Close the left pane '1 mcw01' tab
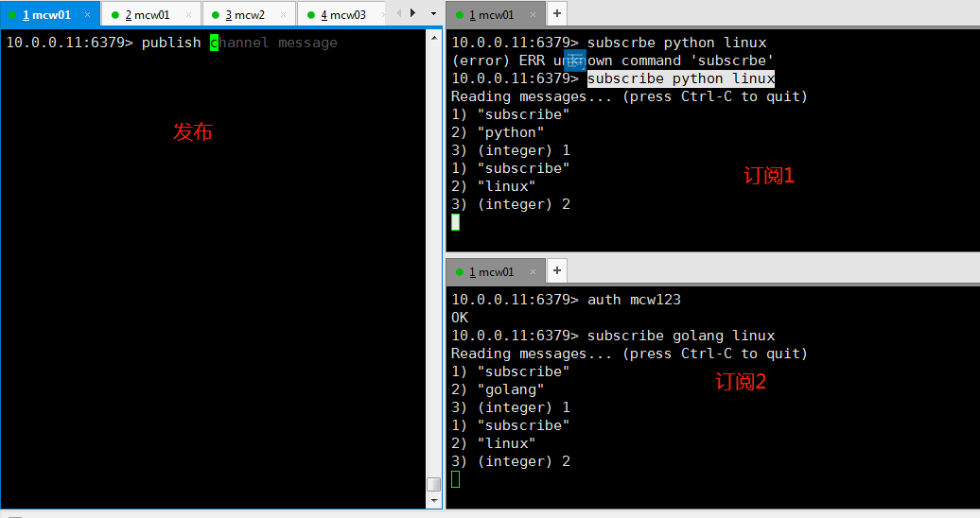Viewport: 980px width, 518px height. tap(87, 14)
